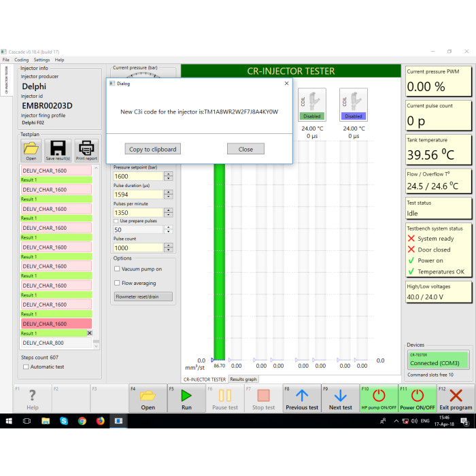
Task: Adjust the Pulse count spinner arrows
Action: [x=169, y=248]
